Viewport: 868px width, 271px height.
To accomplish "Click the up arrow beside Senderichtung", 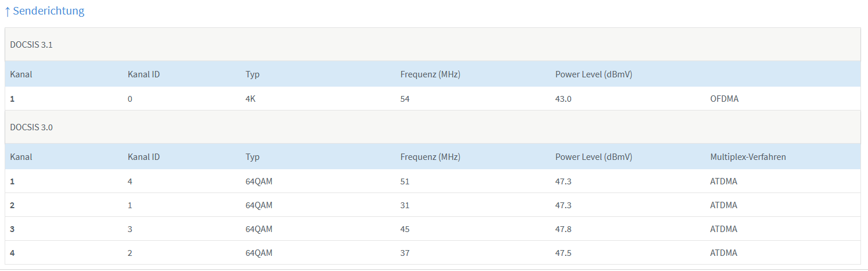I will [8, 11].
